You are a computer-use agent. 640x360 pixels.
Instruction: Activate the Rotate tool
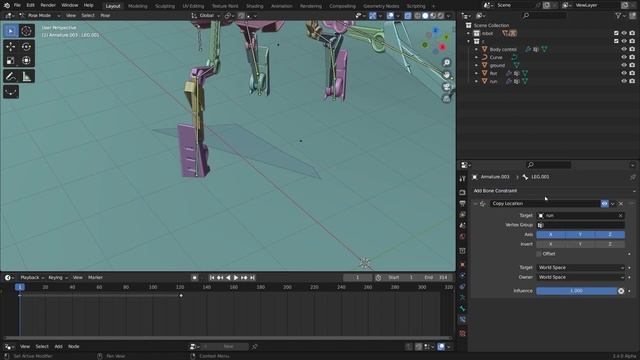[x=26, y=47]
